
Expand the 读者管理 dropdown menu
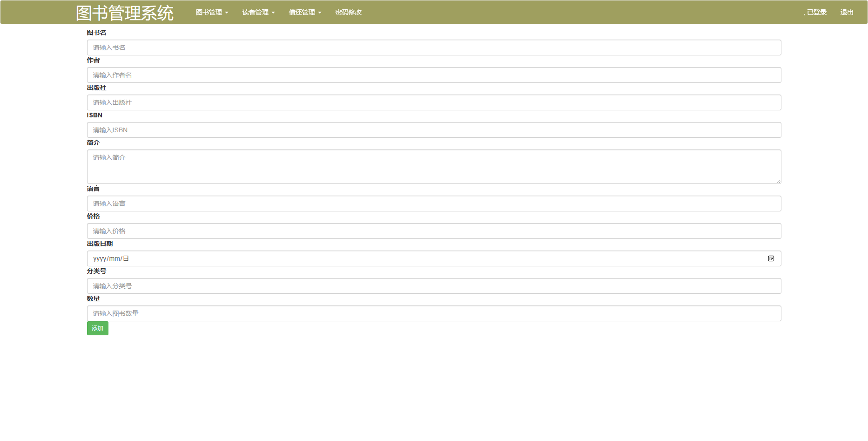(x=258, y=13)
